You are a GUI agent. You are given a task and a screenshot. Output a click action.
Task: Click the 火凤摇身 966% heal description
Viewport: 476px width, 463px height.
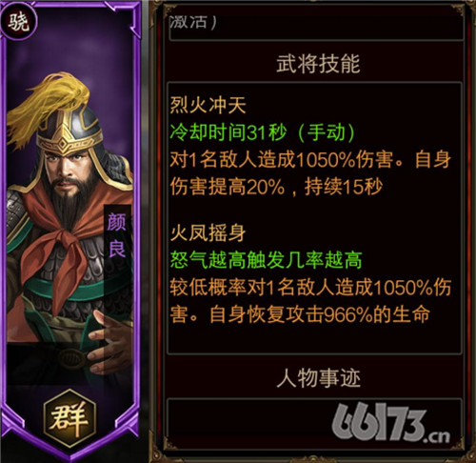pos(310,301)
